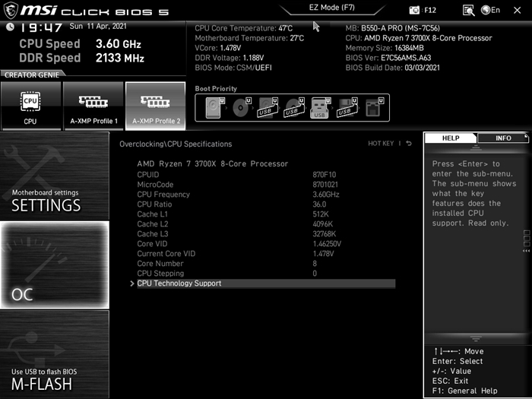Click the MicroCode row
The image size is (532, 399).
coord(266,185)
